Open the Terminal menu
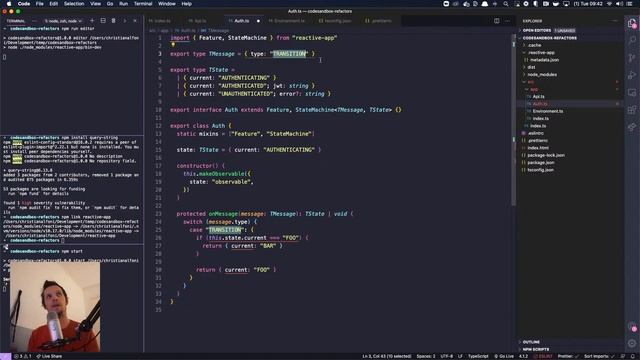The image size is (640, 360). (143, 4)
